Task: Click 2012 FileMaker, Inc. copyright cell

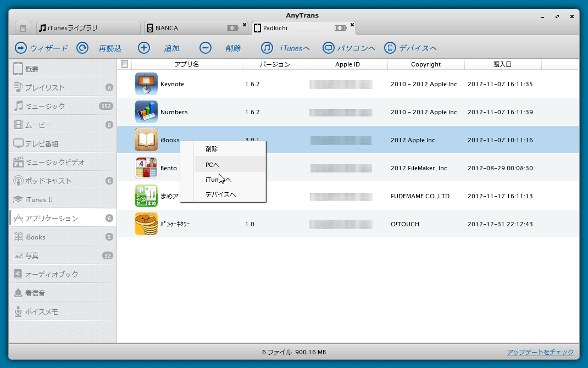Action: pyautogui.click(x=420, y=168)
